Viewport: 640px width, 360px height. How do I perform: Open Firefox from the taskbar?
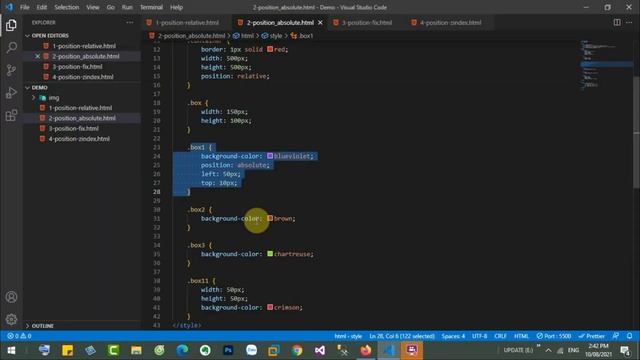[x=366, y=351]
